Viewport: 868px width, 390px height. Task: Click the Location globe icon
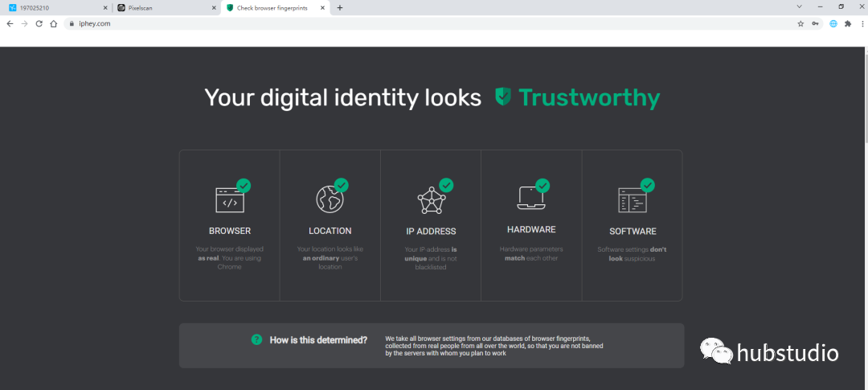(330, 199)
